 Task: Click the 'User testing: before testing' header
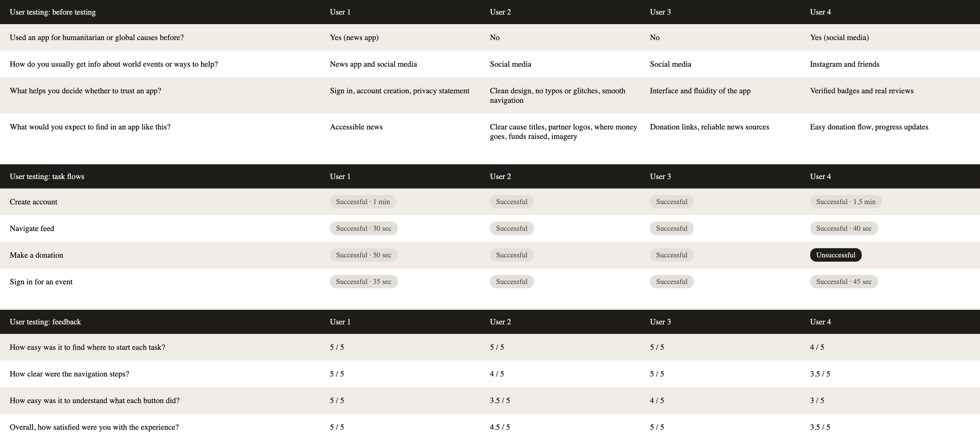[x=53, y=12]
